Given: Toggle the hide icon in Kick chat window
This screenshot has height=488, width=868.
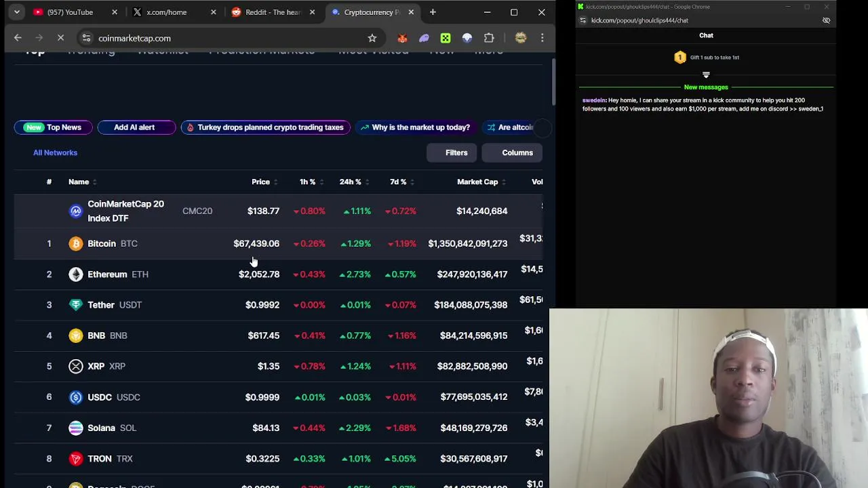Looking at the screenshot, I should 826,20.
